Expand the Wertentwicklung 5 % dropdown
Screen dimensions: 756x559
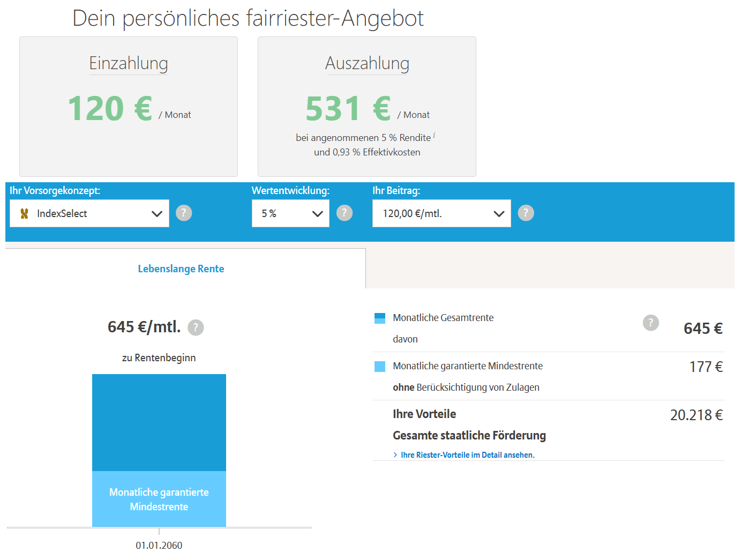tap(290, 213)
